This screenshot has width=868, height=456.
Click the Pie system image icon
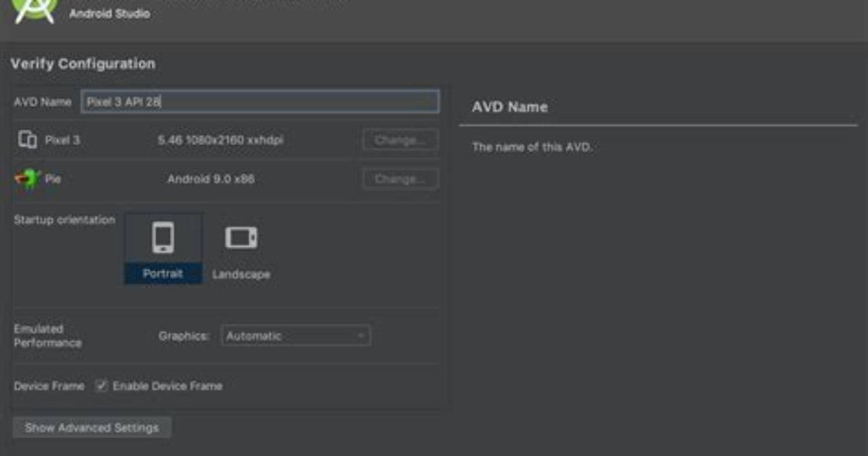click(27, 179)
